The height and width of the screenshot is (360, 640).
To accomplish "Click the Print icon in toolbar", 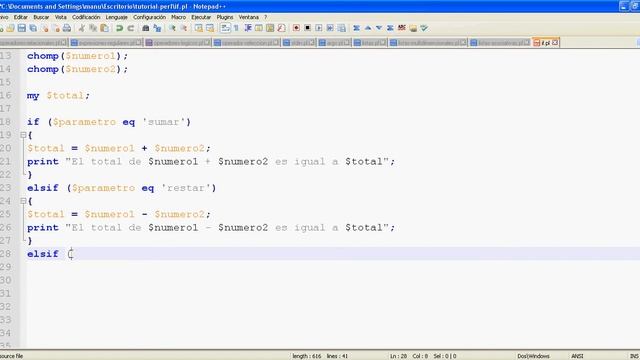I will pyautogui.click(x=67, y=28).
